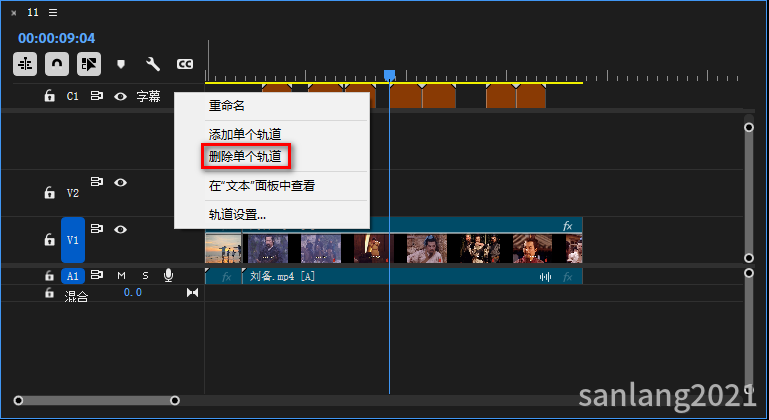Viewport: 769px width, 420px height.
Task: Add a marker with shield icon
Action: pyautogui.click(x=121, y=64)
